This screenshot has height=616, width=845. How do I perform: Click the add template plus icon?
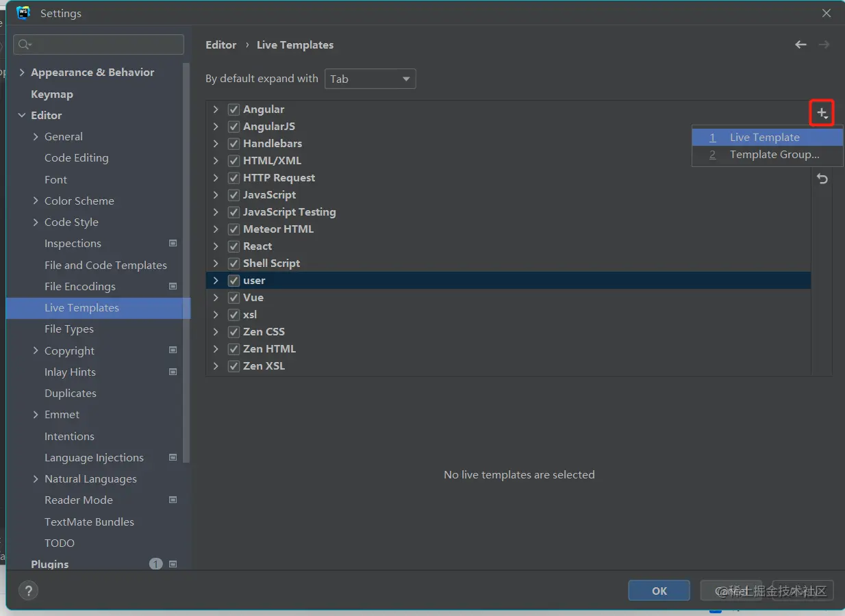822,113
